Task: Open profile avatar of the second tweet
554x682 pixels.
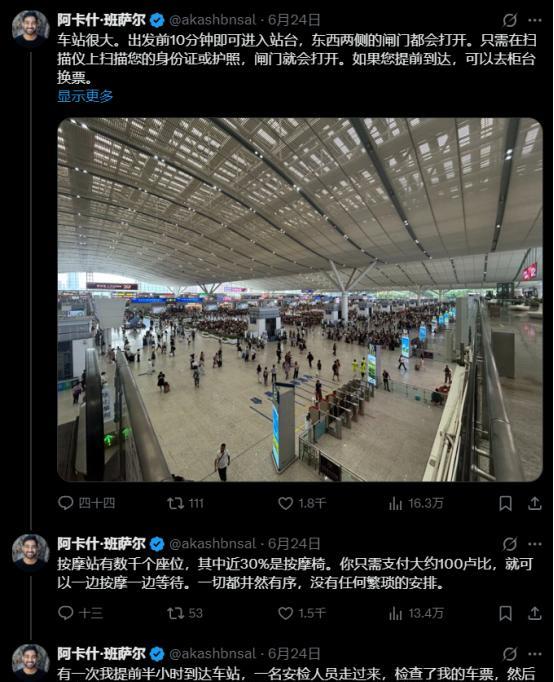Action: coord(30,552)
